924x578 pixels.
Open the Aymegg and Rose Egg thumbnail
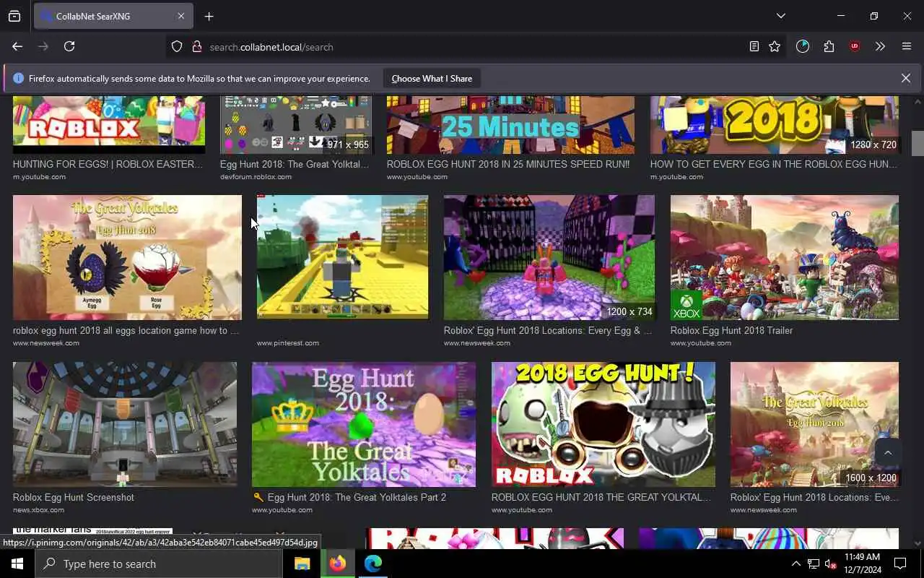[127, 257]
